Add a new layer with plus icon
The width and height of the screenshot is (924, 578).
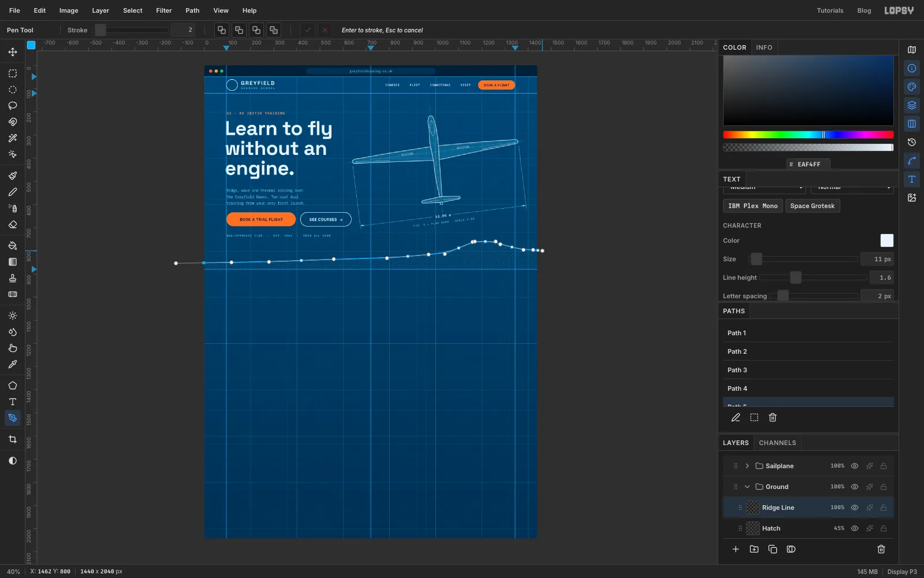click(x=736, y=549)
